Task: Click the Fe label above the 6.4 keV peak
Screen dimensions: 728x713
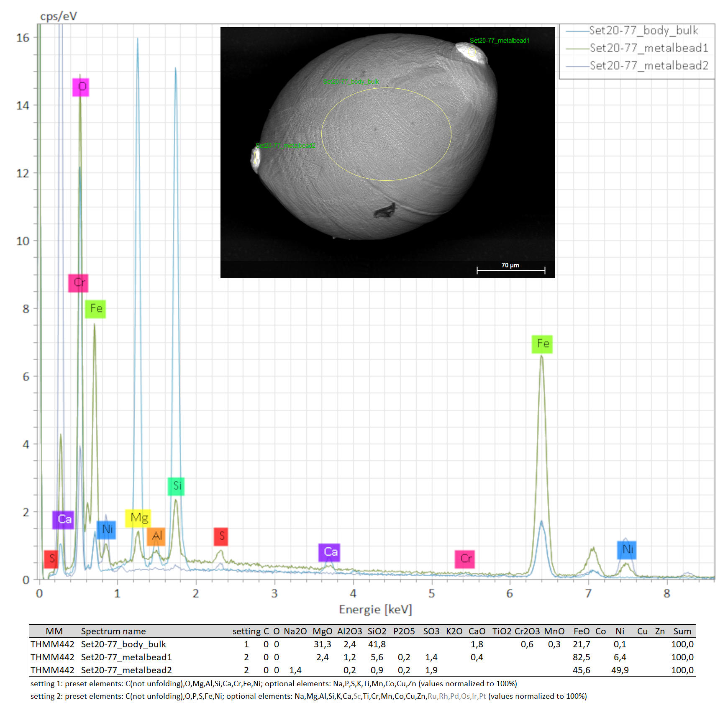Action: (542, 344)
